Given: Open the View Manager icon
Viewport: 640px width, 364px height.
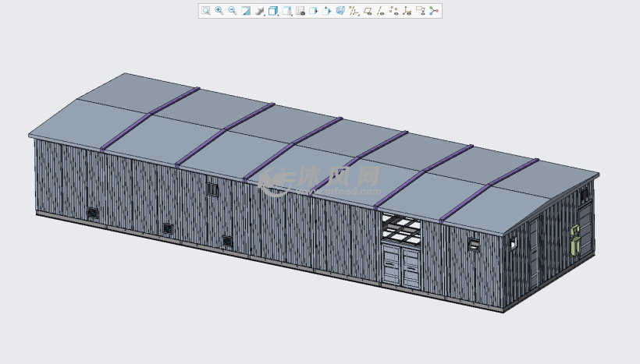Looking at the screenshot, I should coord(300,11).
